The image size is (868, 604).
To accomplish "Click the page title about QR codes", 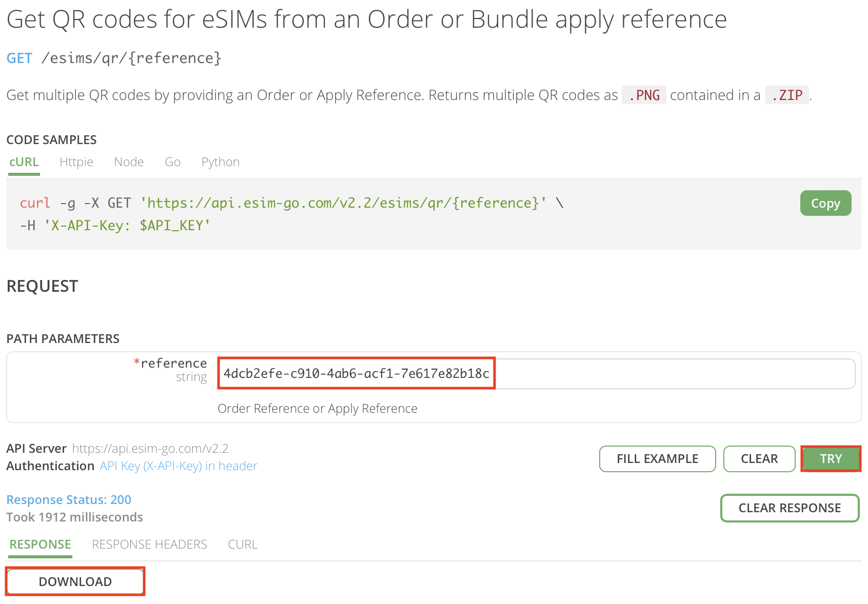I will [367, 21].
